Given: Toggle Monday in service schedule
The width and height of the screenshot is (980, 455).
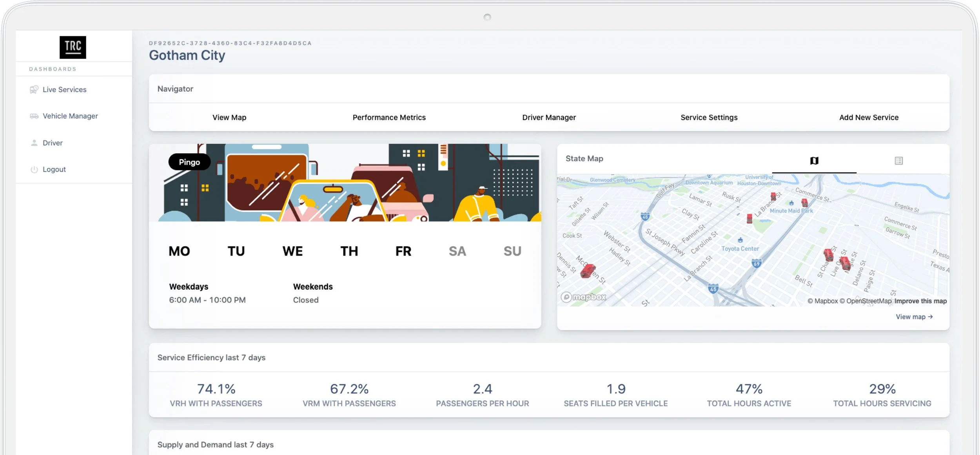Looking at the screenshot, I should coord(179,251).
